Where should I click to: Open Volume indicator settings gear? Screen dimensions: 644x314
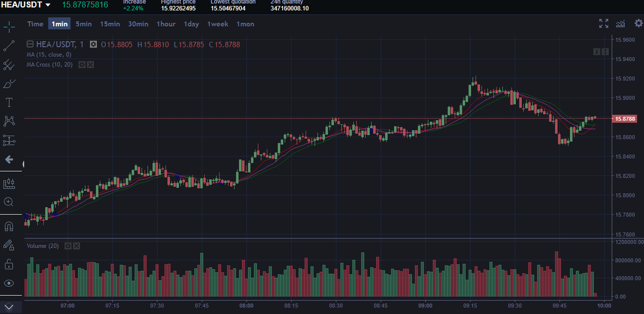68,246
